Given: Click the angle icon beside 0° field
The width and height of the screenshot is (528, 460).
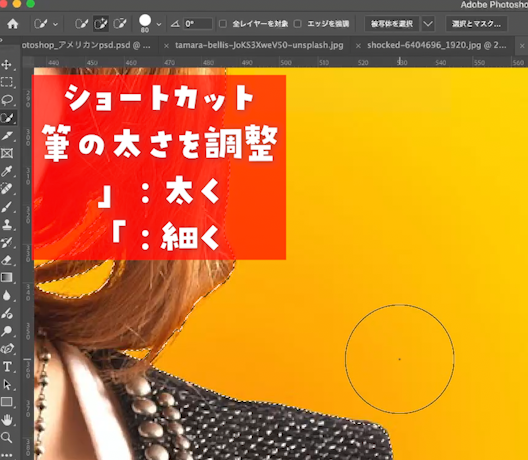Looking at the screenshot, I should click(175, 24).
